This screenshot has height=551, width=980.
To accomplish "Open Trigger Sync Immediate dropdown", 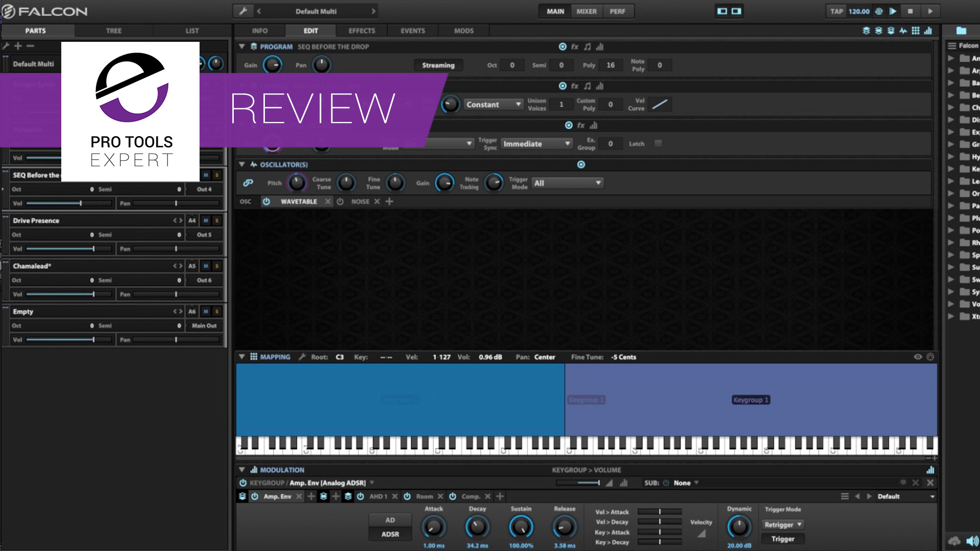I will pos(536,144).
